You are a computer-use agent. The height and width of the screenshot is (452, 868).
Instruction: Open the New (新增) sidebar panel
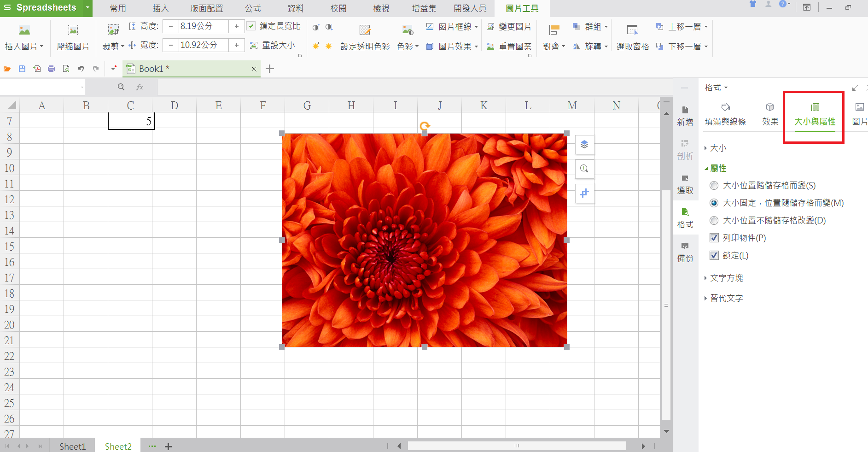[685, 116]
